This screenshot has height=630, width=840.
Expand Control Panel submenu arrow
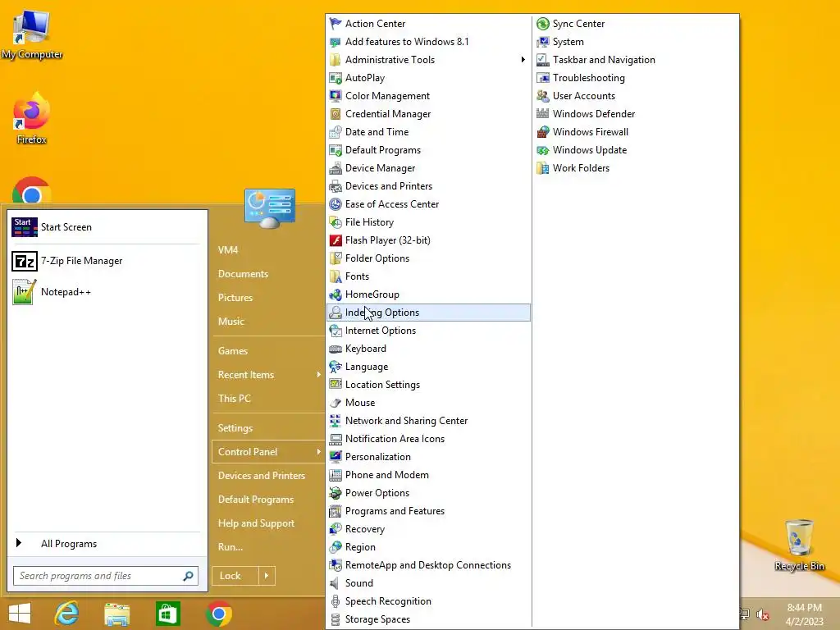tap(319, 452)
